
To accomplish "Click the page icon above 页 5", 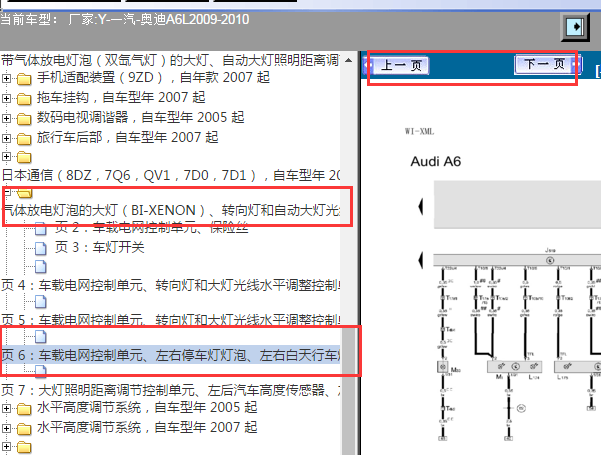I will [41, 302].
